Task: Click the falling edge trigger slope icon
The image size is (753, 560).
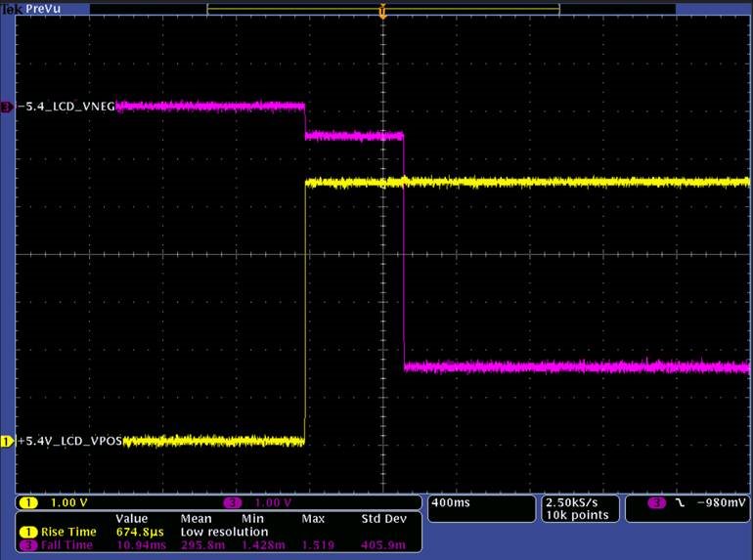Action: click(679, 503)
